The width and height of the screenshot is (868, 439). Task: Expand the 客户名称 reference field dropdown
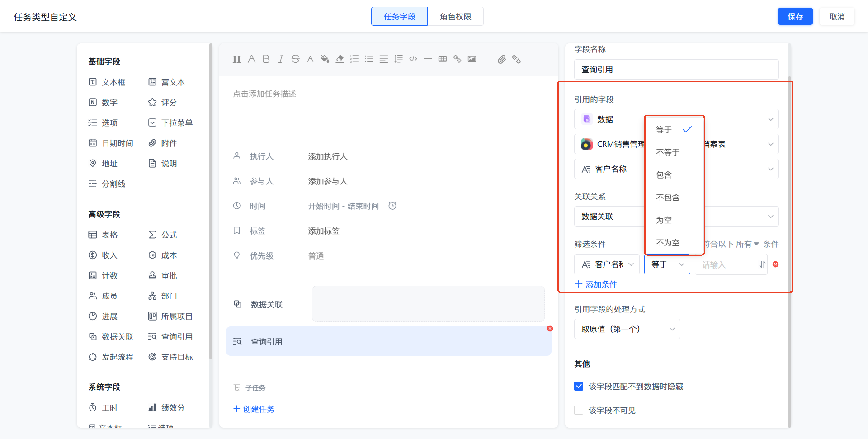[x=676, y=169]
